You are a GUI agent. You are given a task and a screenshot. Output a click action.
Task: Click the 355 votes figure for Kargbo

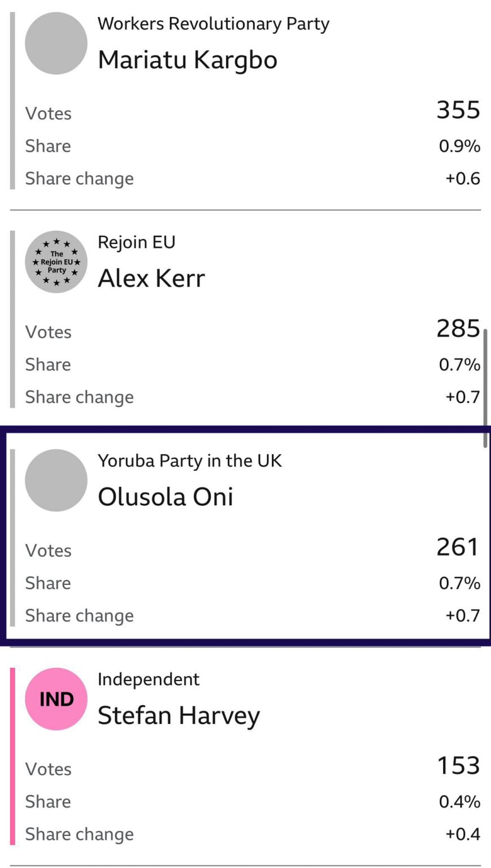click(x=458, y=110)
